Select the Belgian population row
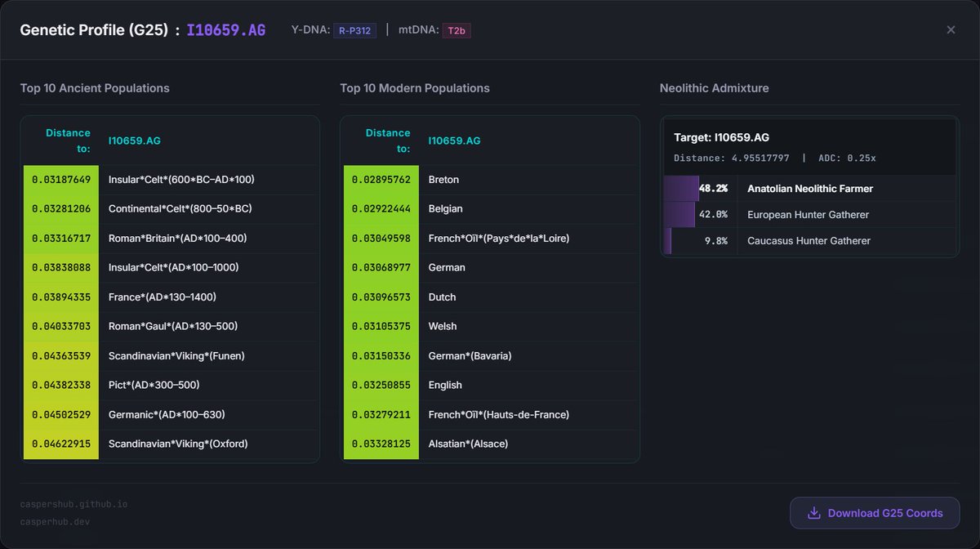980x549 pixels. tap(490, 209)
